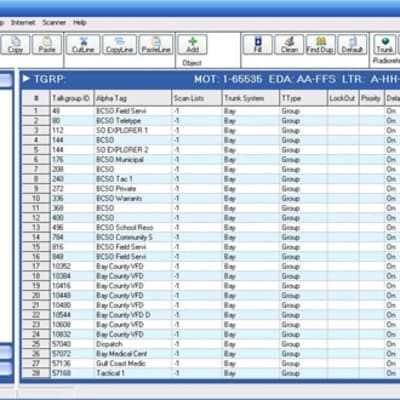The image size is (400, 400).
Task: Open the Scanner menu
Action: 54,23
